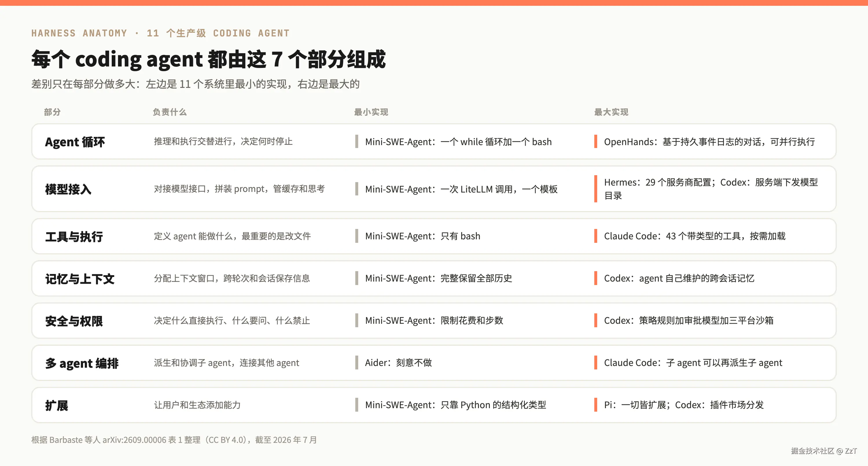868x466 pixels.
Task: Click 'Claude Code：43 个带类型的工具，按需加载' cell
Action: 694,236
